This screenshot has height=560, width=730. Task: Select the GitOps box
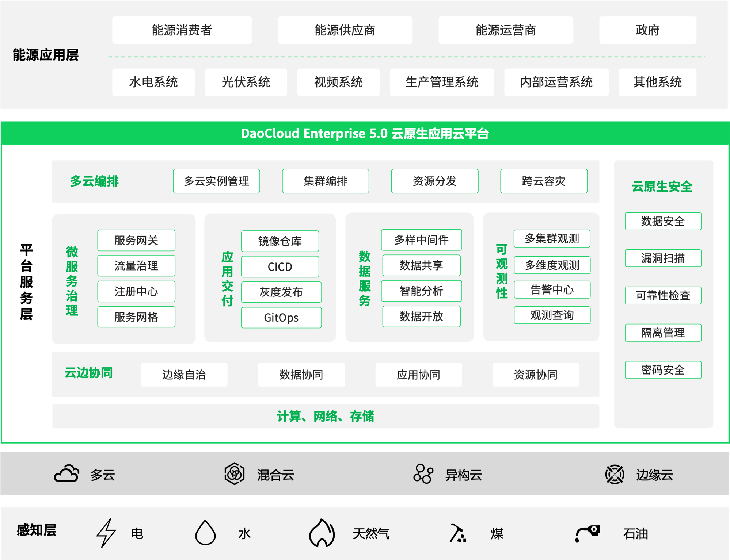[x=281, y=318]
